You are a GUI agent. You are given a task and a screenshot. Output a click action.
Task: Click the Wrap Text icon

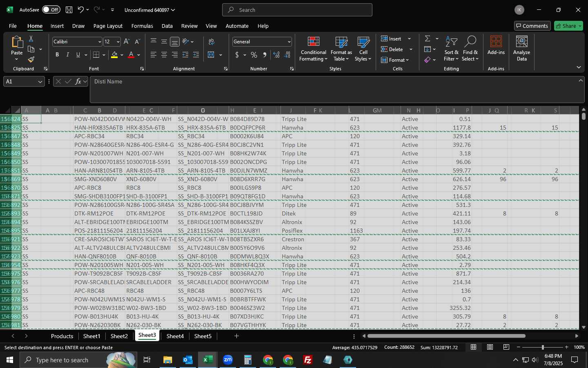coord(212,42)
